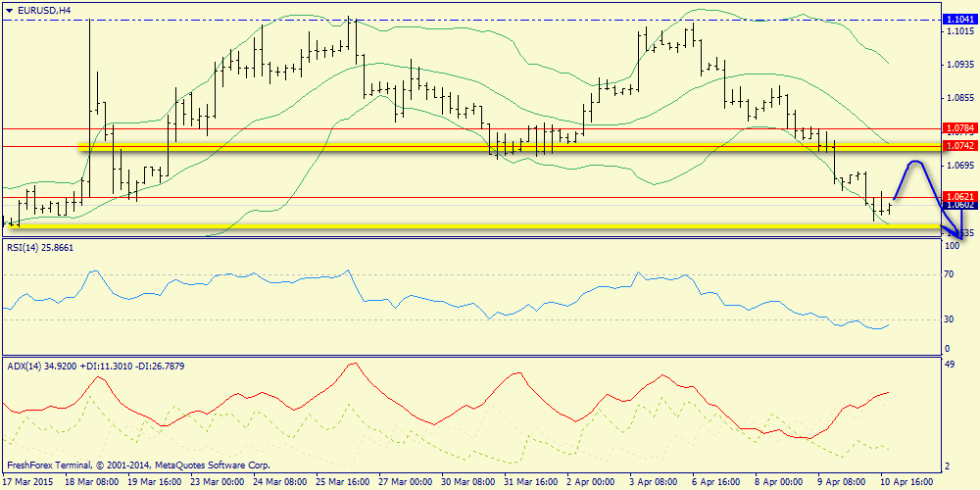The image size is (980, 490).
Task: Click the ADX scale value 49
Action: point(950,365)
